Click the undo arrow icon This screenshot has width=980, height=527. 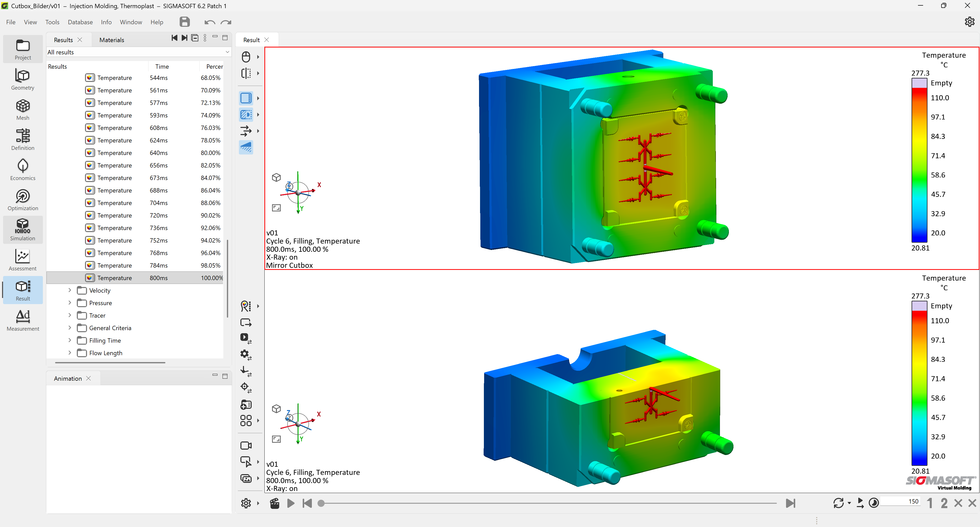point(210,22)
